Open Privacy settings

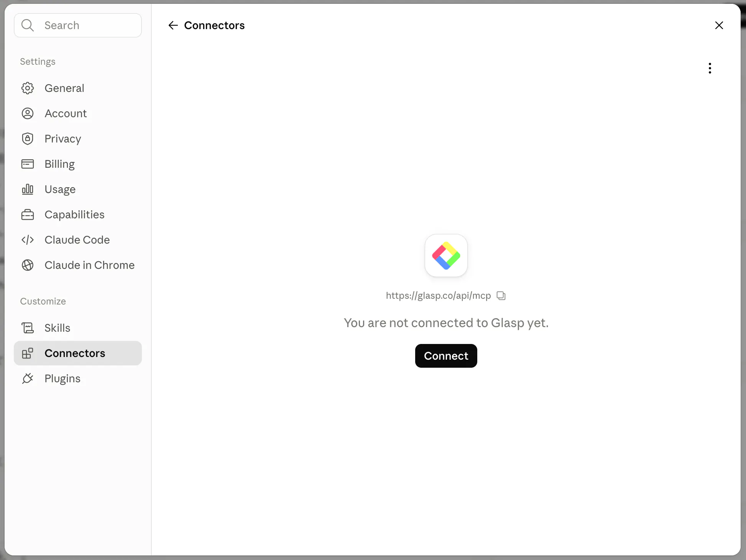(x=78, y=139)
